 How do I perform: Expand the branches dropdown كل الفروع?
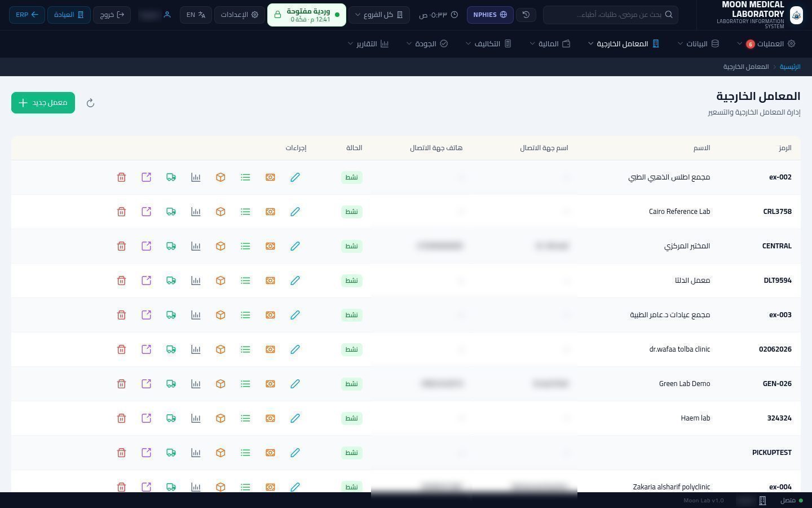coord(379,15)
